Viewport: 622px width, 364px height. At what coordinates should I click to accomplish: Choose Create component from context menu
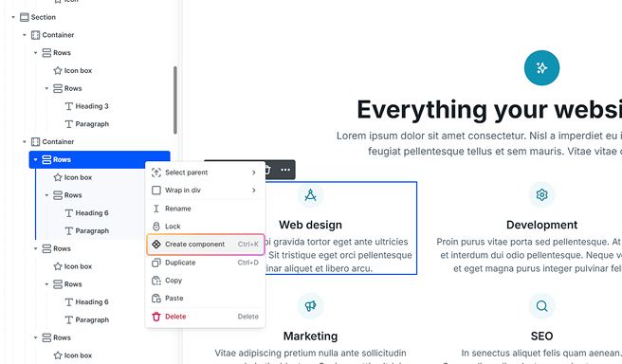(x=205, y=245)
